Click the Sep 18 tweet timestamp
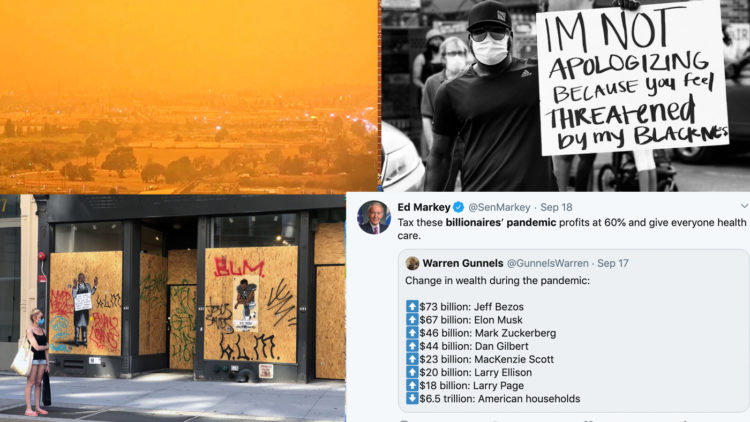The image size is (750, 422). pyautogui.click(x=556, y=207)
